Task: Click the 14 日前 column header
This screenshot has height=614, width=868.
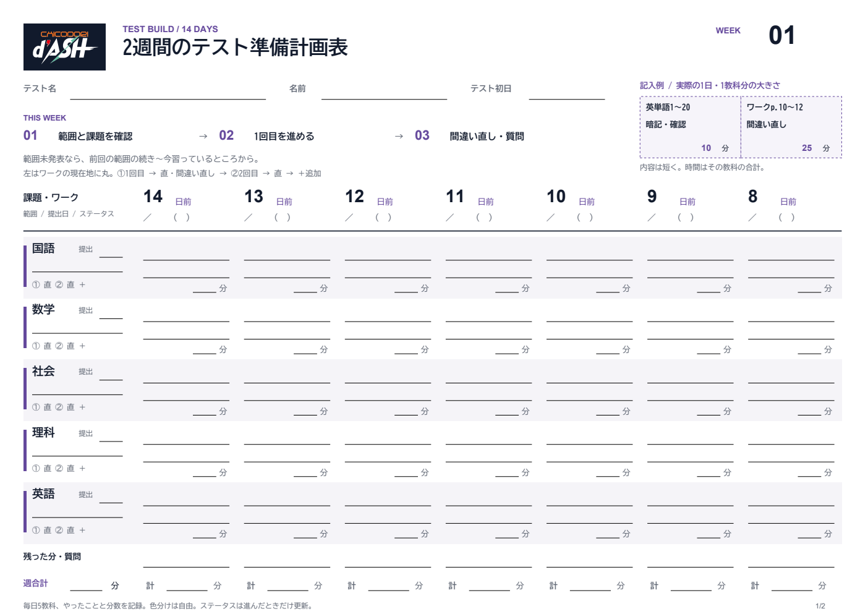Action: pyautogui.click(x=167, y=197)
